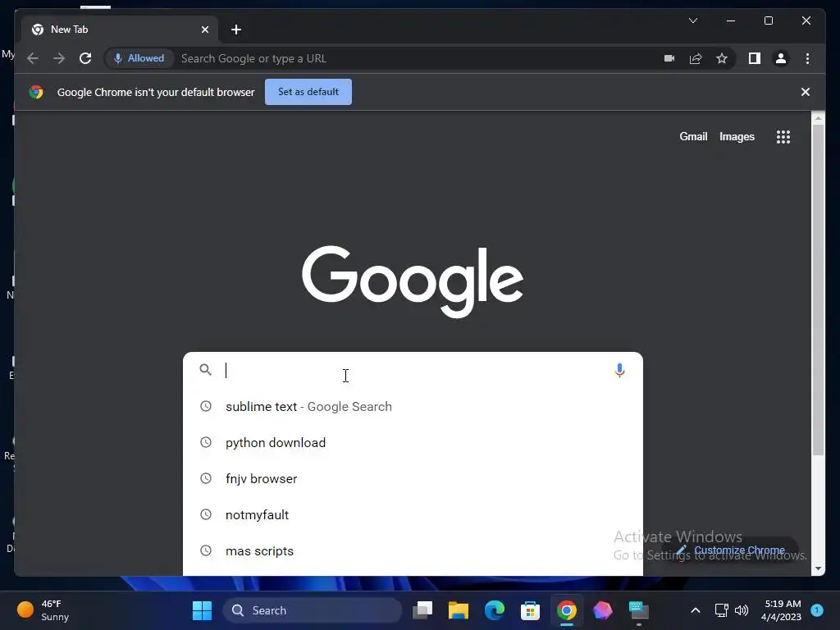Click scrollbar up arrow

coord(818,118)
